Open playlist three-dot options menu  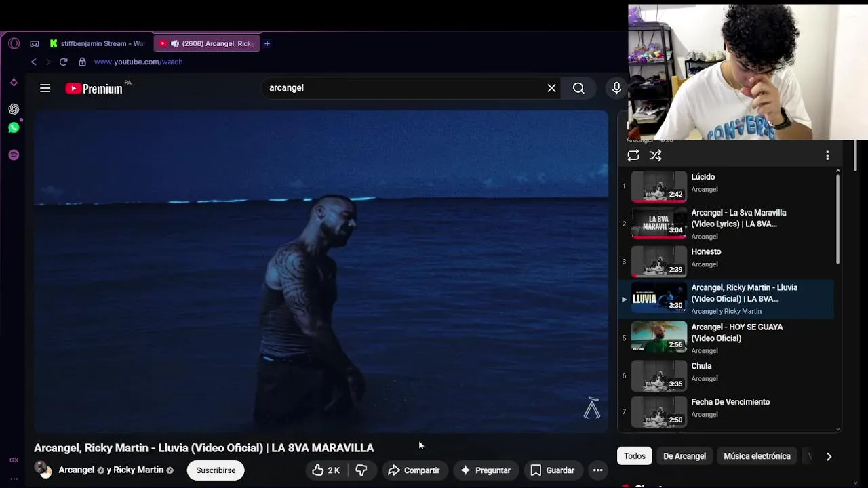pos(827,156)
